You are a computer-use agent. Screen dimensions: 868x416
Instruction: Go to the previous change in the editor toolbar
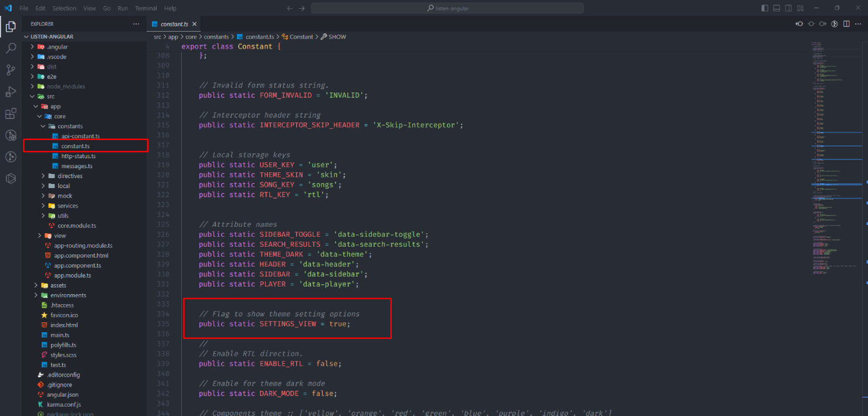799,24
